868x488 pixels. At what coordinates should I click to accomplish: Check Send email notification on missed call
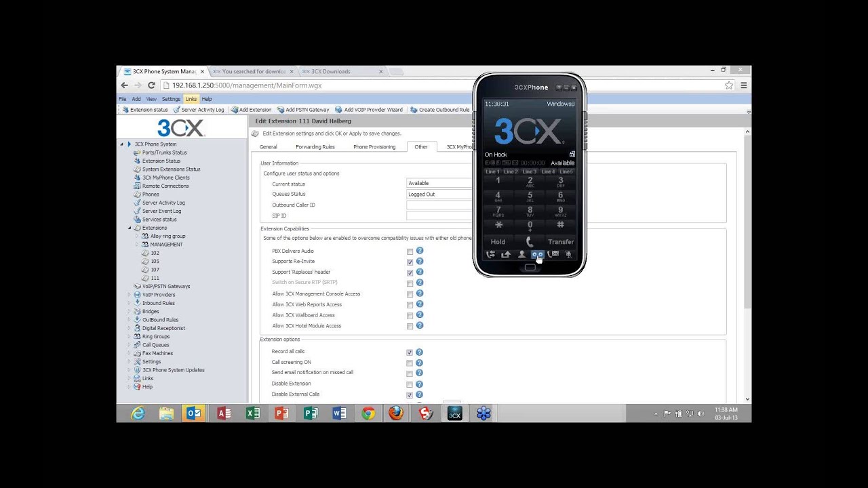410,373
